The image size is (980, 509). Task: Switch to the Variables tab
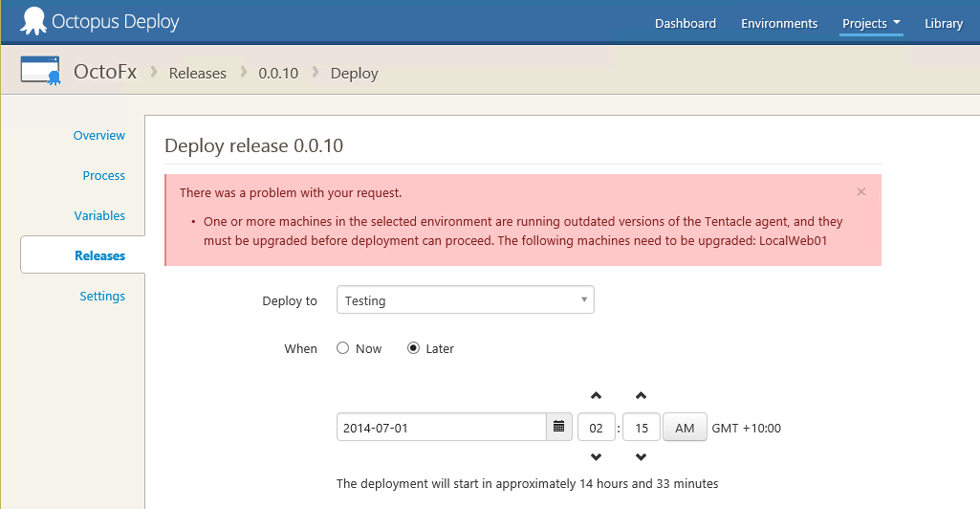point(99,215)
